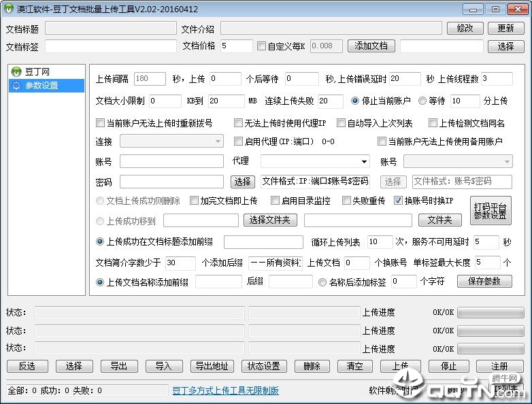
Task: Click the 选择文件夹 button
Action: coord(270,220)
